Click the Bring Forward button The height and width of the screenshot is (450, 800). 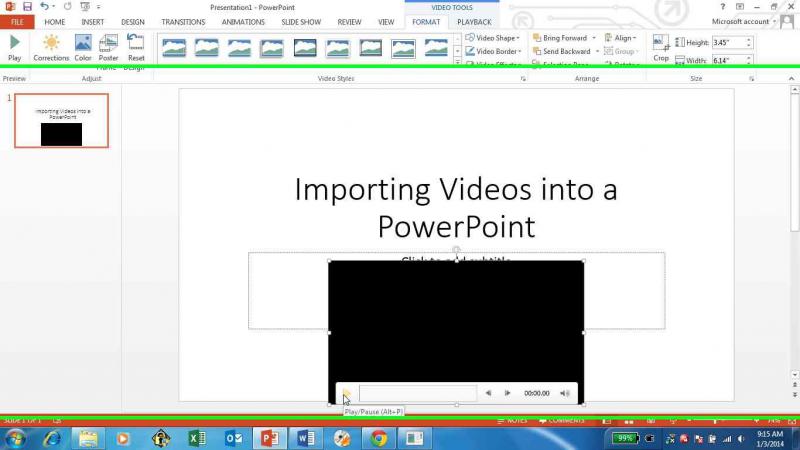click(x=560, y=38)
